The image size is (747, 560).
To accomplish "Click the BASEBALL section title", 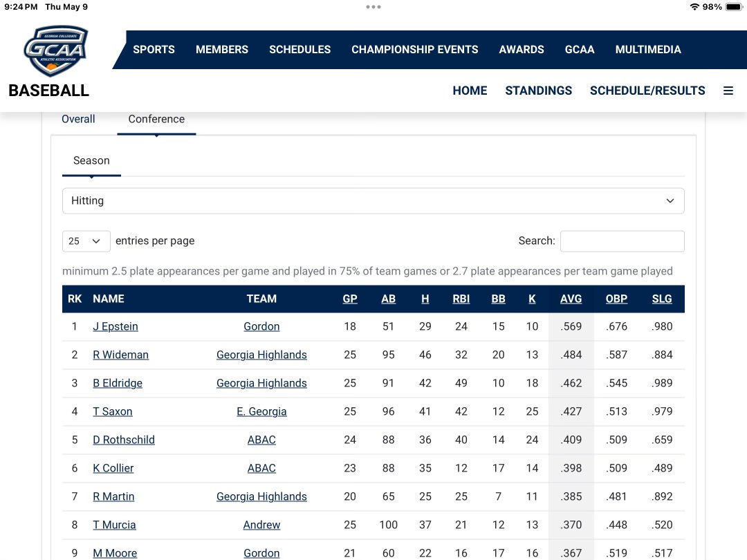I will (x=48, y=91).
